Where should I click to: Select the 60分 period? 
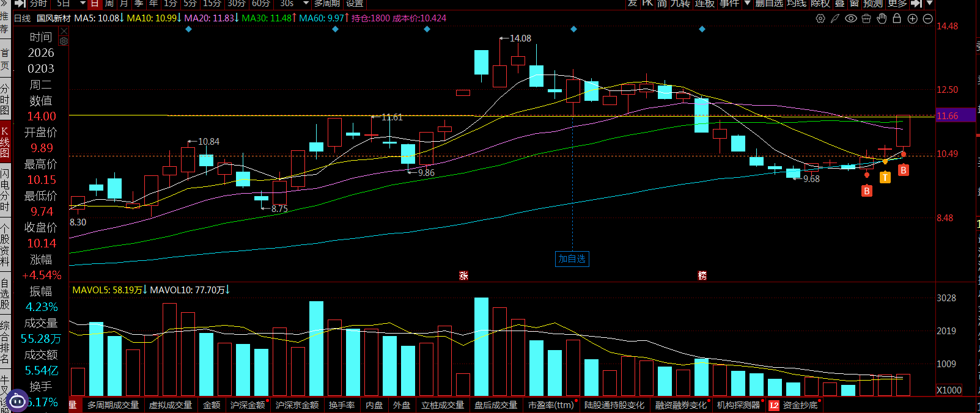point(261,3)
